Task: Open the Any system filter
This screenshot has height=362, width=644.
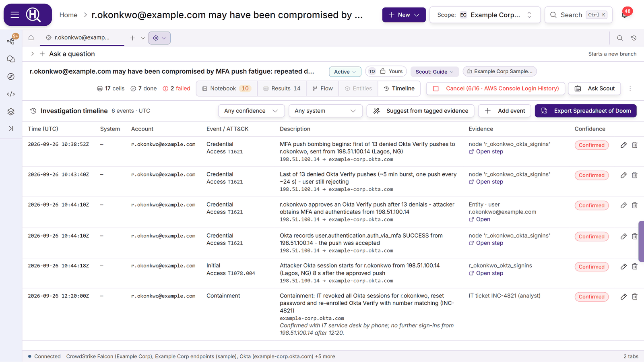Action: 325,111
